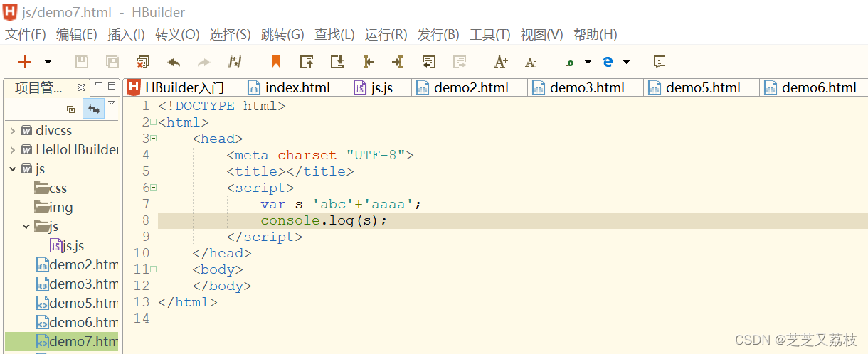Click the info panel icon on toolbar
This screenshot has width=868, height=354.
point(660,62)
